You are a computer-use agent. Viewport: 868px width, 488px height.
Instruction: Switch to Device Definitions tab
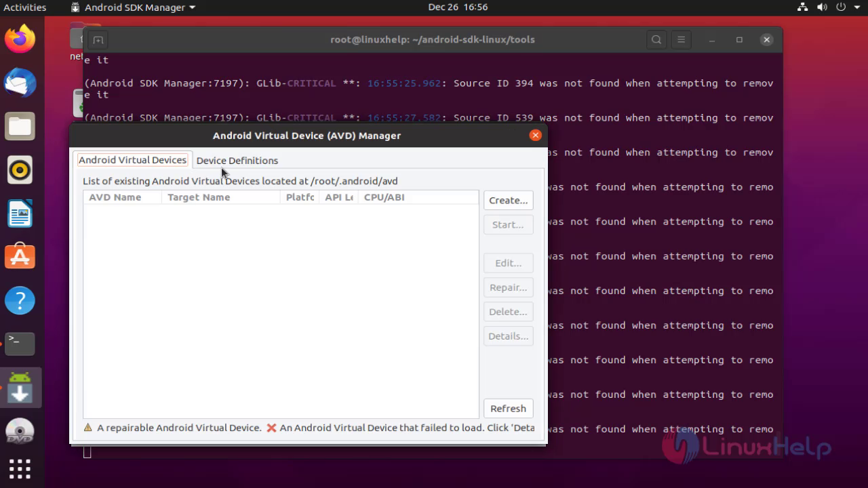point(237,161)
